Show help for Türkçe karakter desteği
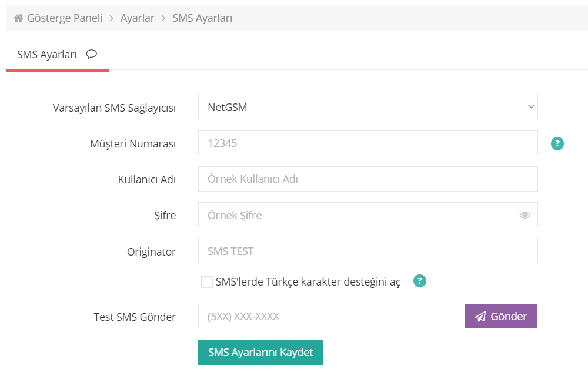This screenshot has width=588, height=376. click(x=420, y=281)
